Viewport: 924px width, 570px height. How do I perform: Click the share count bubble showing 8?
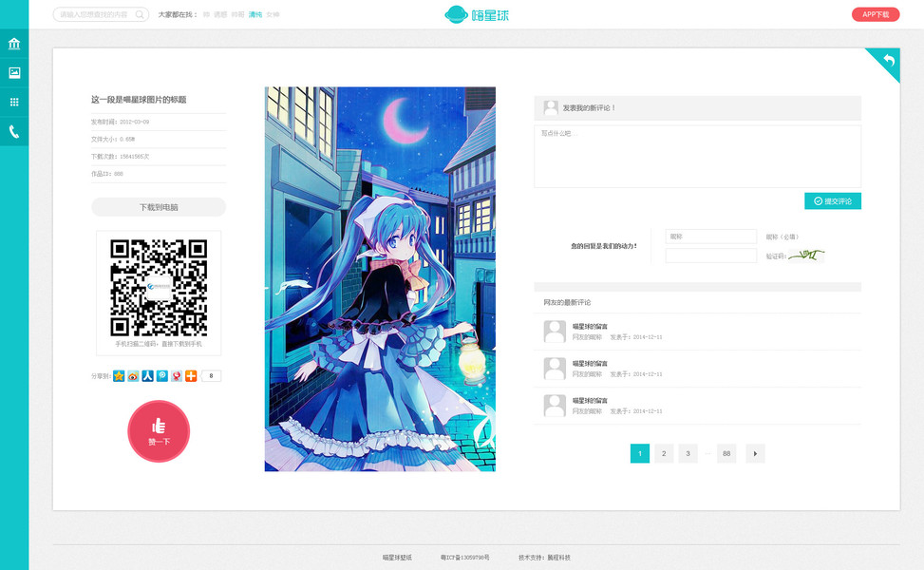tap(211, 376)
